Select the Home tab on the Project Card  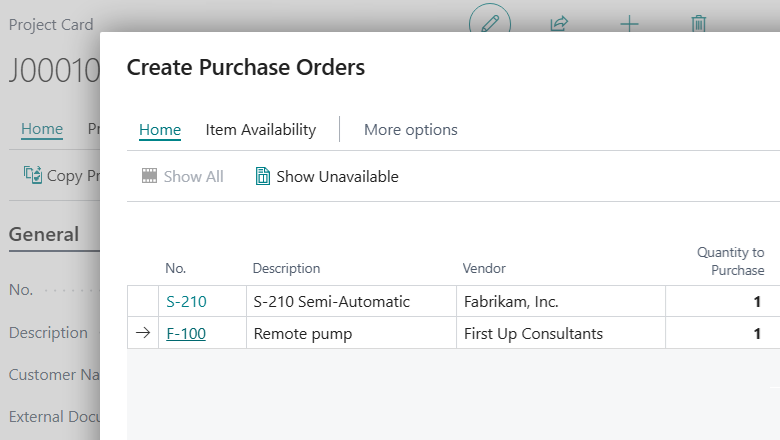[42, 129]
